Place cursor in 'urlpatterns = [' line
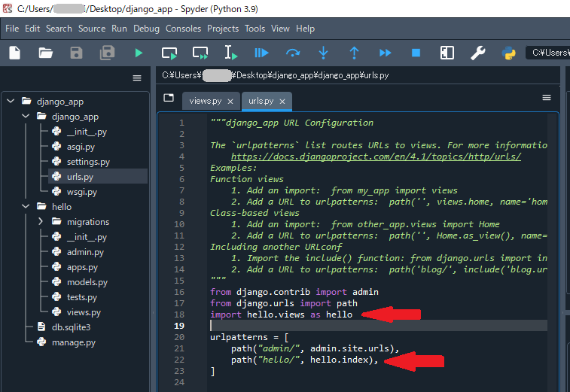 click(x=249, y=337)
